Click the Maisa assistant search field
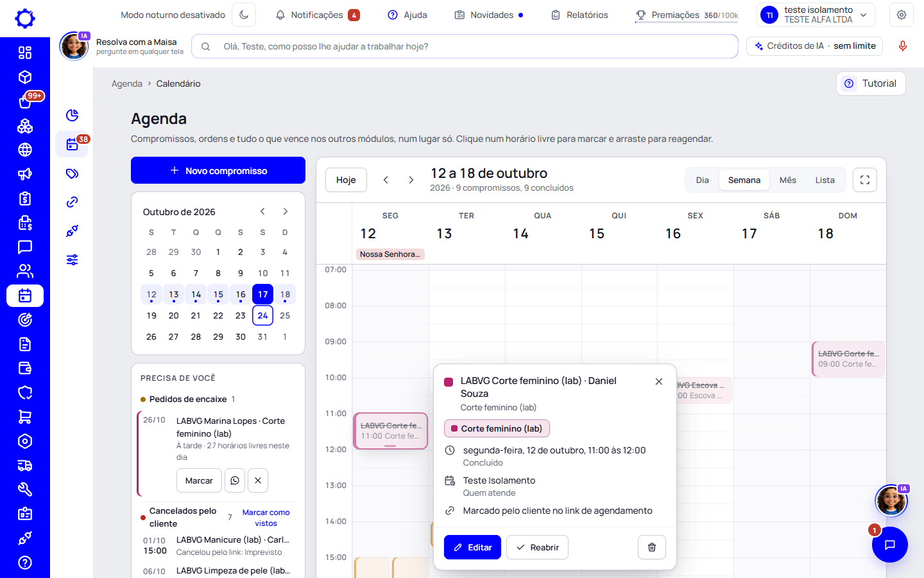This screenshot has height=578, width=924. point(465,46)
